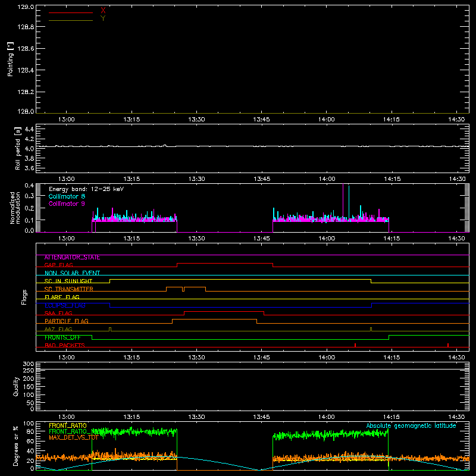The image size is (476, 476).
Task: Click the PARTICLE_FLAG label
Action: [67, 321]
